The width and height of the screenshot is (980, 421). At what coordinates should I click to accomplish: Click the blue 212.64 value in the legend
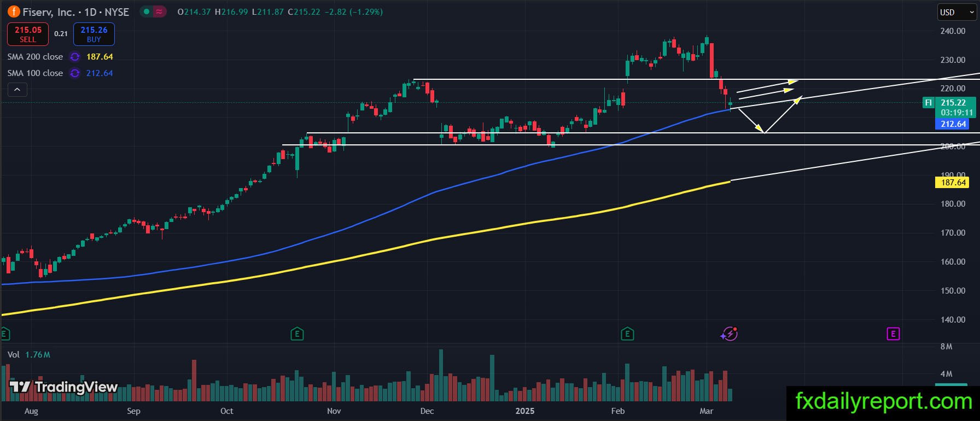100,73
